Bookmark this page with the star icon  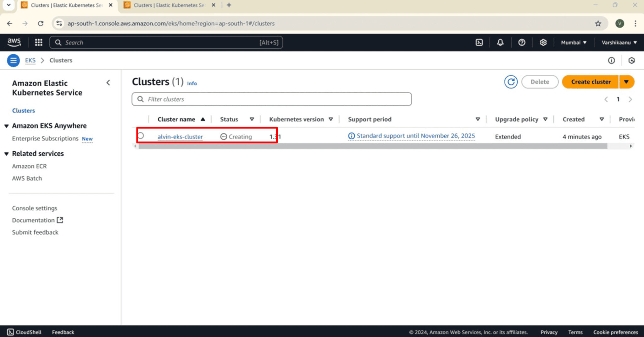click(598, 24)
